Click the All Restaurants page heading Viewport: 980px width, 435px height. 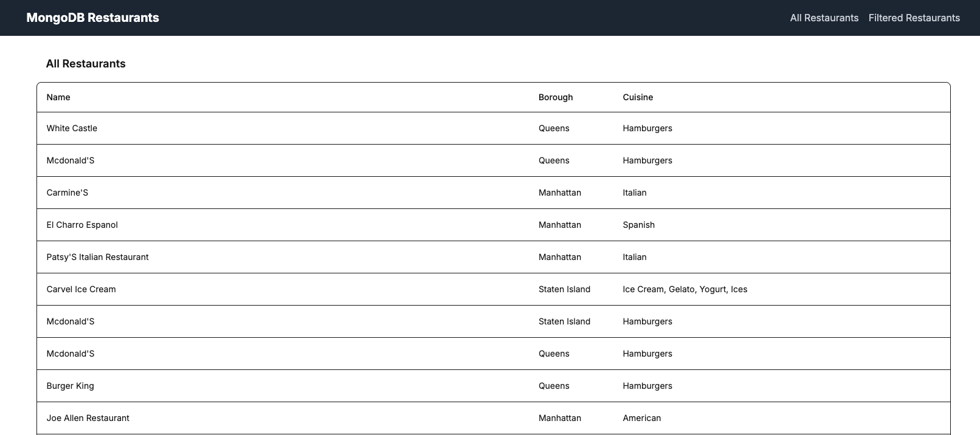86,64
